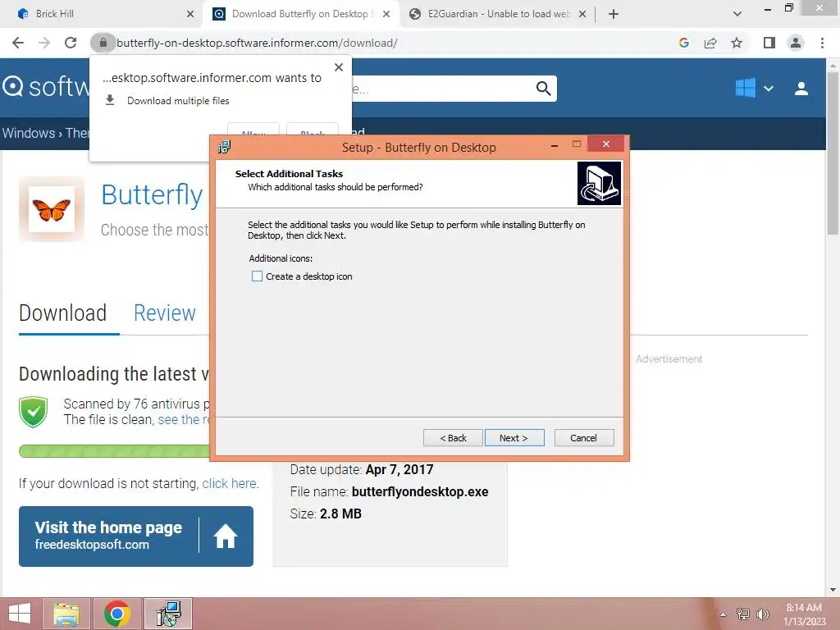Image resolution: width=840 pixels, height=630 pixels.
Task: Go forward in browser history
Action: pyautogui.click(x=44, y=43)
